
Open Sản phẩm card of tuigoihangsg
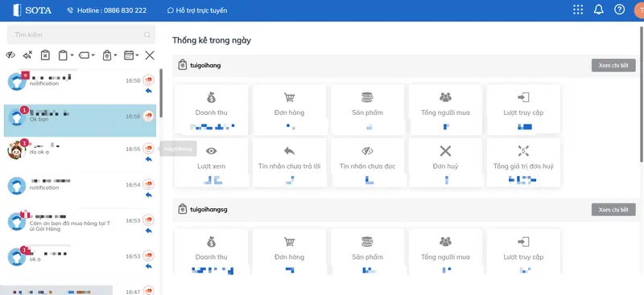[x=367, y=252]
